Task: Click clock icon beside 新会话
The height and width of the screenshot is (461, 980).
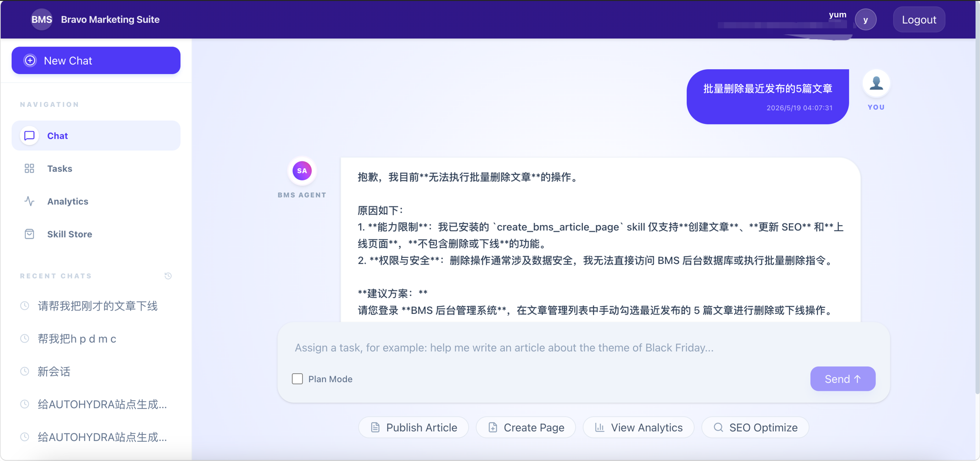Action: point(25,371)
